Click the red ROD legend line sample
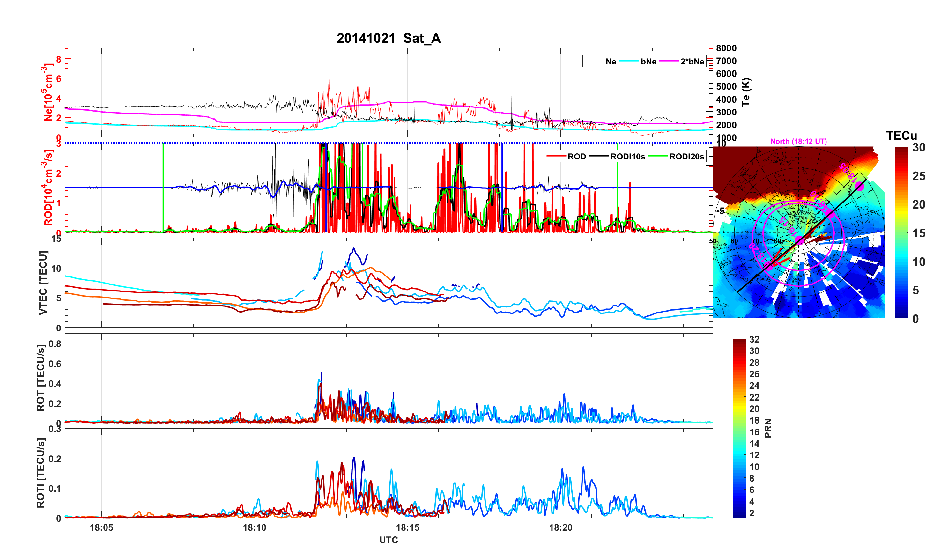Viewport: 926px width, 560px height. [556, 156]
